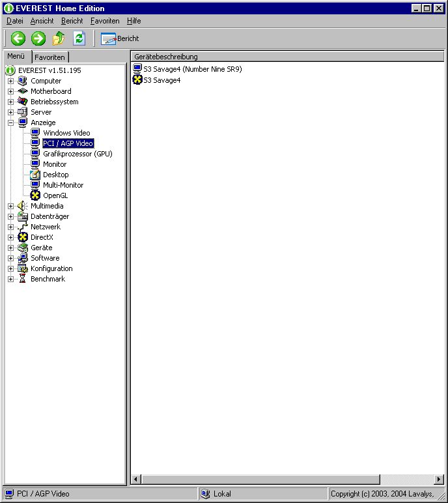Expand the DirectX tree node
This screenshot has width=448, height=503.
pos(10,237)
